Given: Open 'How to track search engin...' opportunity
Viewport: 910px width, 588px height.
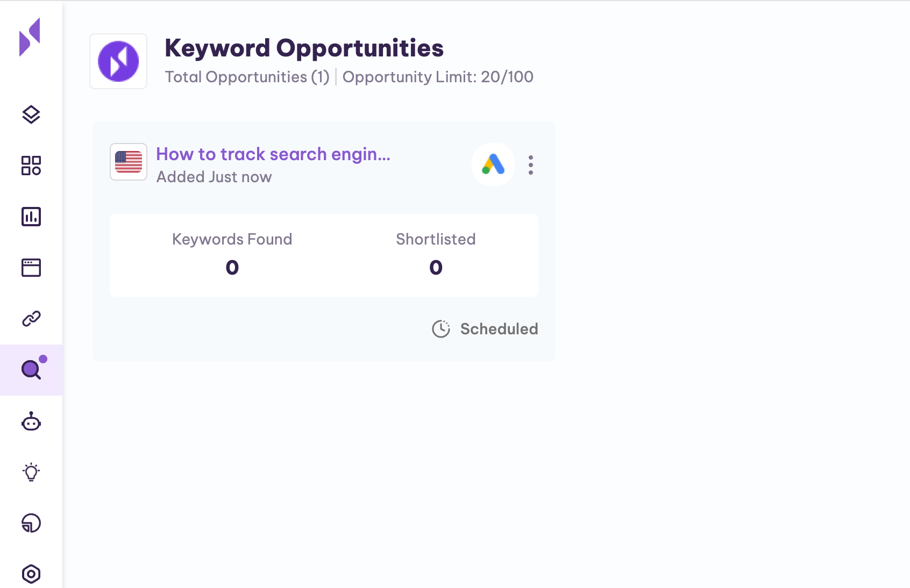Looking at the screenshot, I should click(273, 154).
